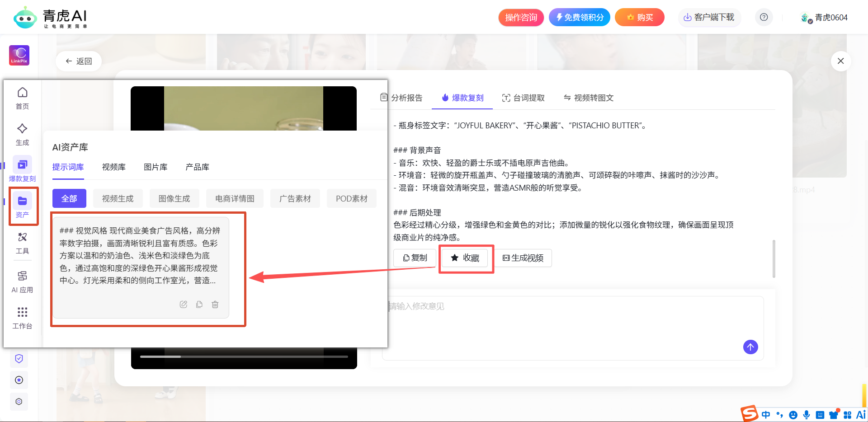The height and width of the screenshot is (422, 868).
Task: Open the 工作台 workbench sidebar item
Action: [x=22, y=318]
